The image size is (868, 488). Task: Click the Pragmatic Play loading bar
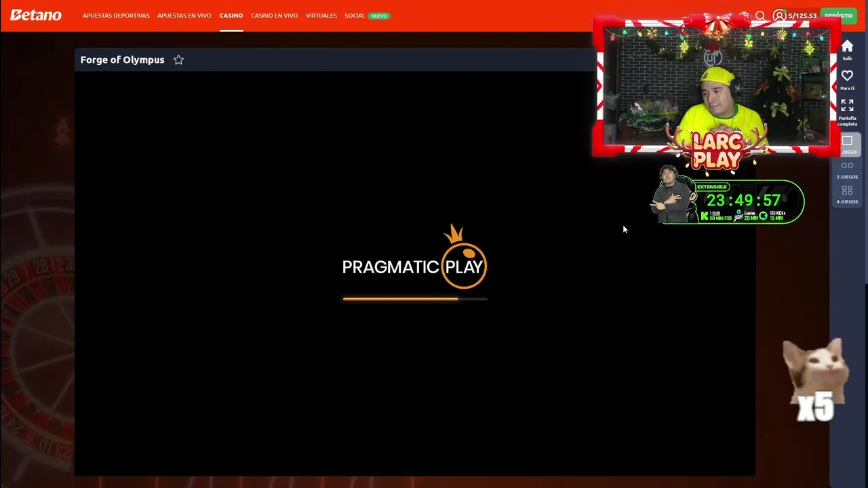415,298
